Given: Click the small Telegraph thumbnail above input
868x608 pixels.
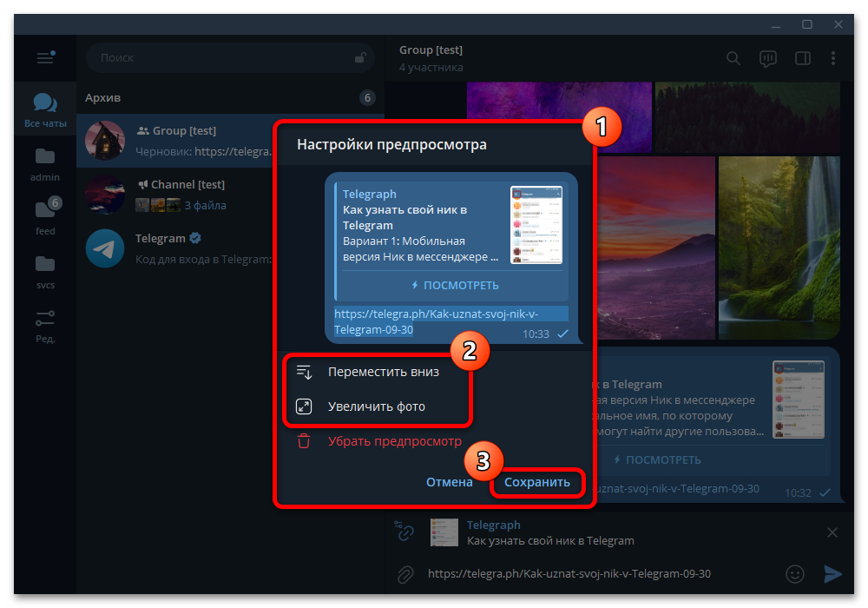Looking at the screenshot, I should coord(444,532).
